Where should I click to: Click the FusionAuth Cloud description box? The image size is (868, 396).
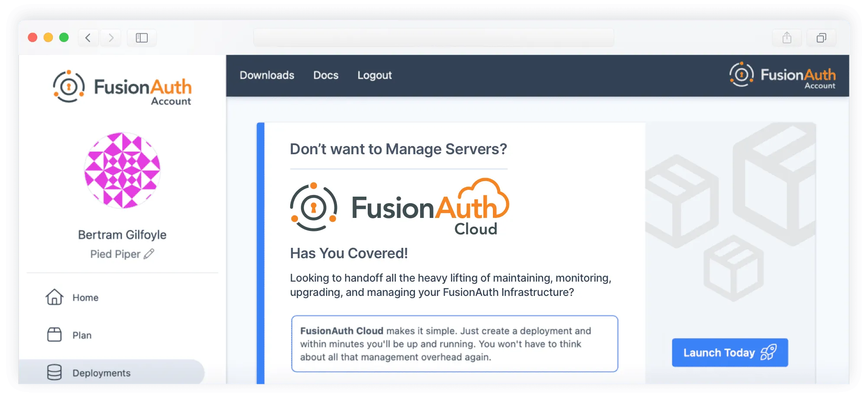[x=455, y=344]
